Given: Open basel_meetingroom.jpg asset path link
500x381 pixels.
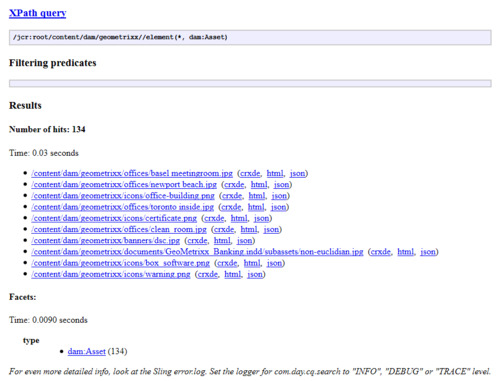Looking at the screenshot, I should click(x=132, y=173).
